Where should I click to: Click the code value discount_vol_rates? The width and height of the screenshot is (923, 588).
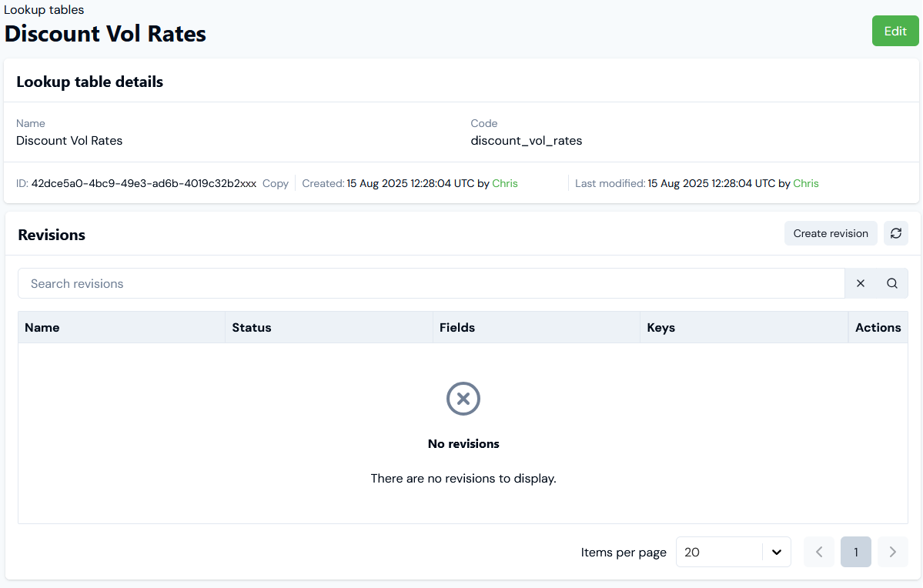coord(527,141)
